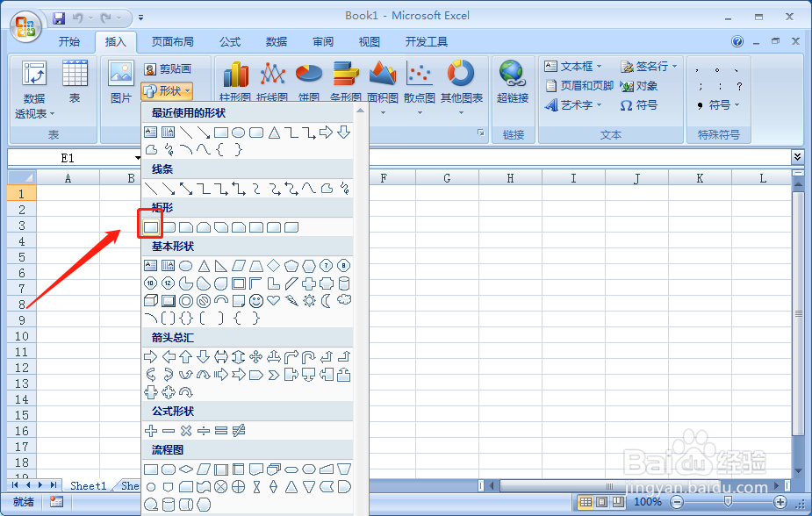Open Excel help question mark
Screen dimensions: 812x516
(737, 41)
